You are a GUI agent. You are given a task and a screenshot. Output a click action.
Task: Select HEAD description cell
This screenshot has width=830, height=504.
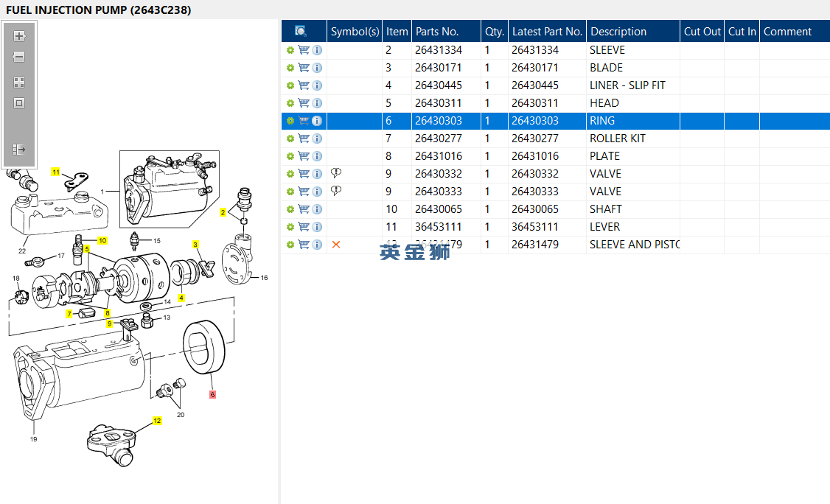pos(633,103)
